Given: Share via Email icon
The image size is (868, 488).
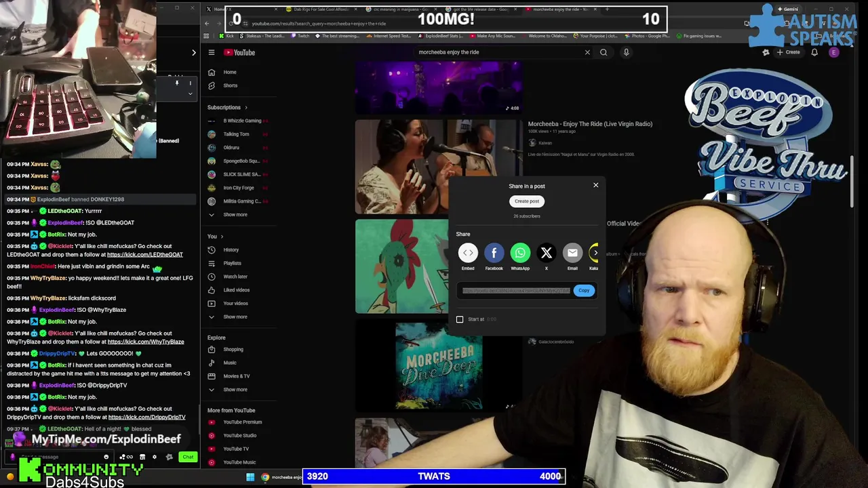Looking at the screenshot, I should pos(572,253).
